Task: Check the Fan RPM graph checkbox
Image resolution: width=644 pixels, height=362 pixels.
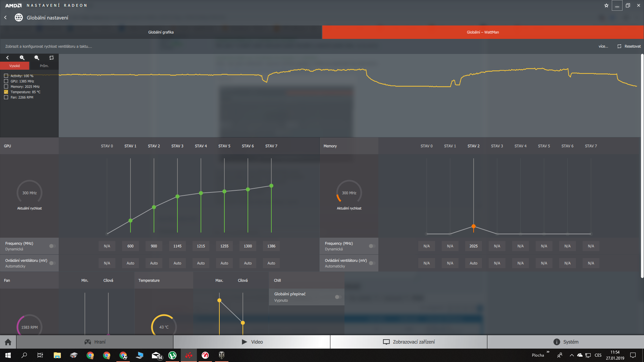Action: pos(6,97)
